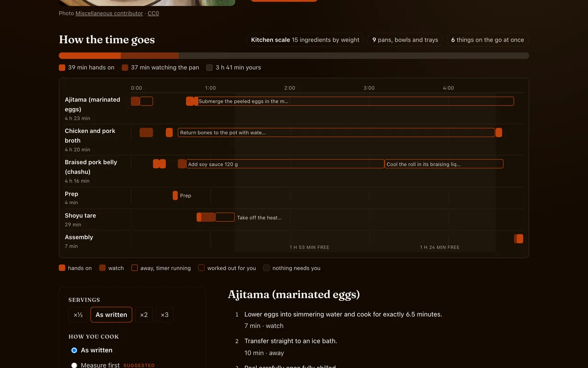Click the watch block in Chicken and pork broth row

(x=146, y=132)
